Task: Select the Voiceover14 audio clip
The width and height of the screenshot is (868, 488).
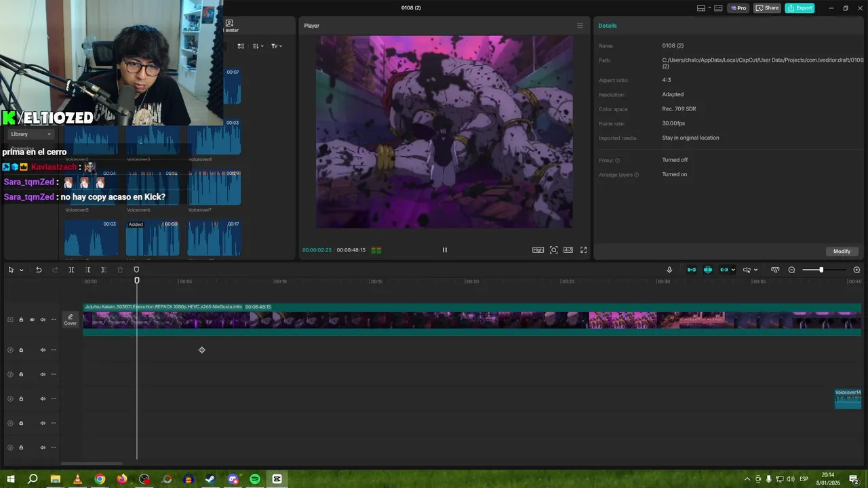Action: point(848,399)
